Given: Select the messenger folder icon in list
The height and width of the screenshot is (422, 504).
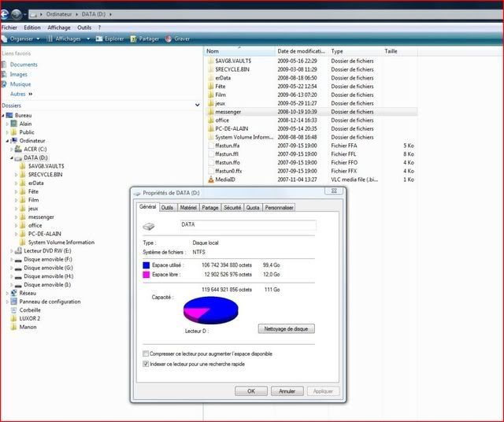Looking at the screenshot, I should [211, 112].
